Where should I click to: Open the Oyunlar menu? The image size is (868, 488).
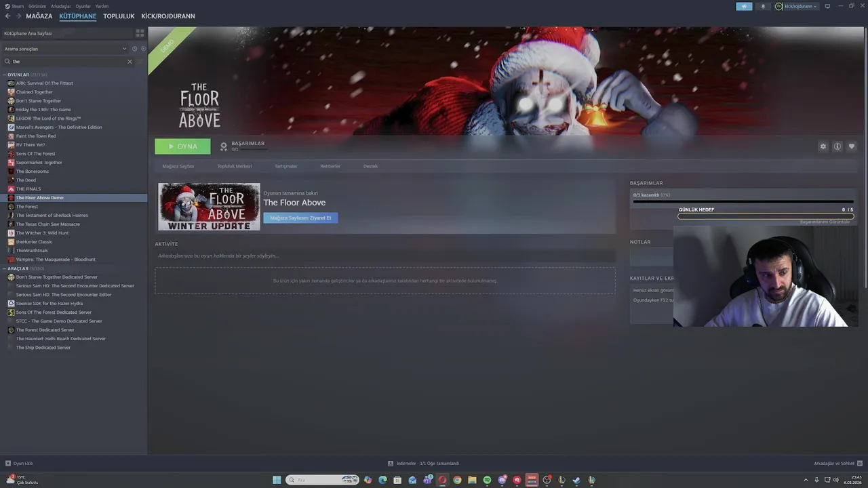tap(83, 6)
